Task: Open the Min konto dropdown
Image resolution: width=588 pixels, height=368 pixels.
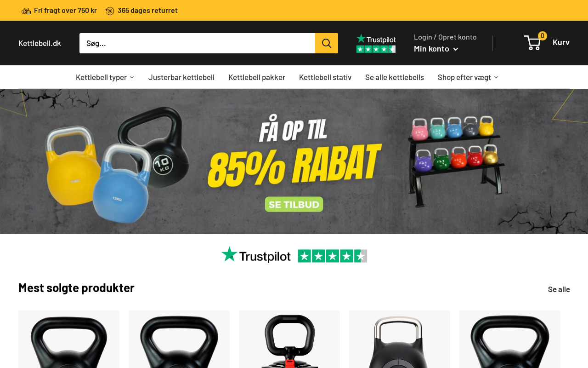Action: coord(436,48)
